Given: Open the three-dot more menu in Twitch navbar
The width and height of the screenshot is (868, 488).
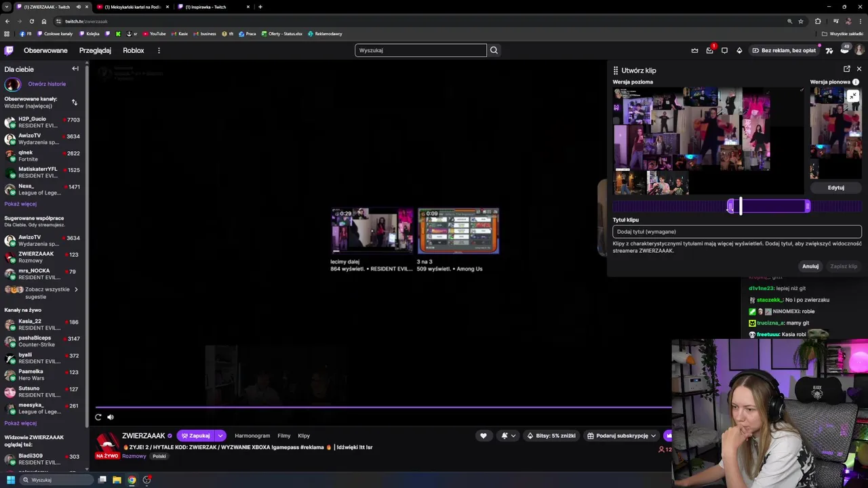Looking at the screenshot, I should (159, 50).
